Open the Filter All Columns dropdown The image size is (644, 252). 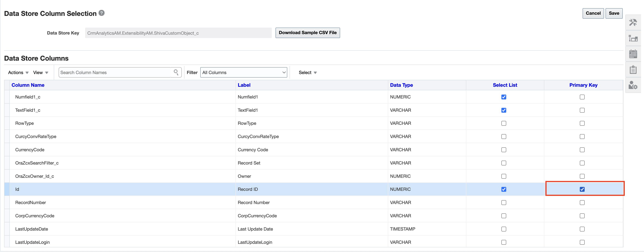[243, 72]
